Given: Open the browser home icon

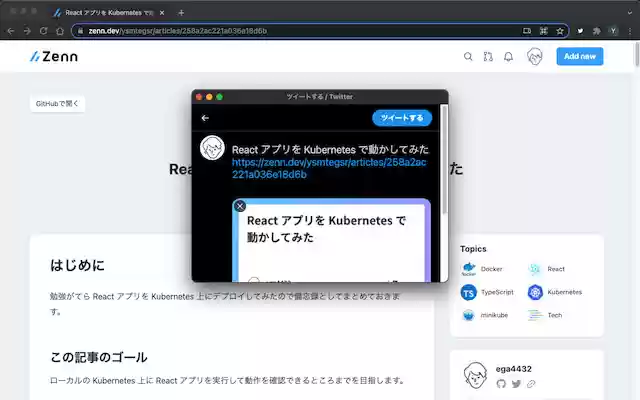Looking at the screenshot, I should tap(60, 31).
